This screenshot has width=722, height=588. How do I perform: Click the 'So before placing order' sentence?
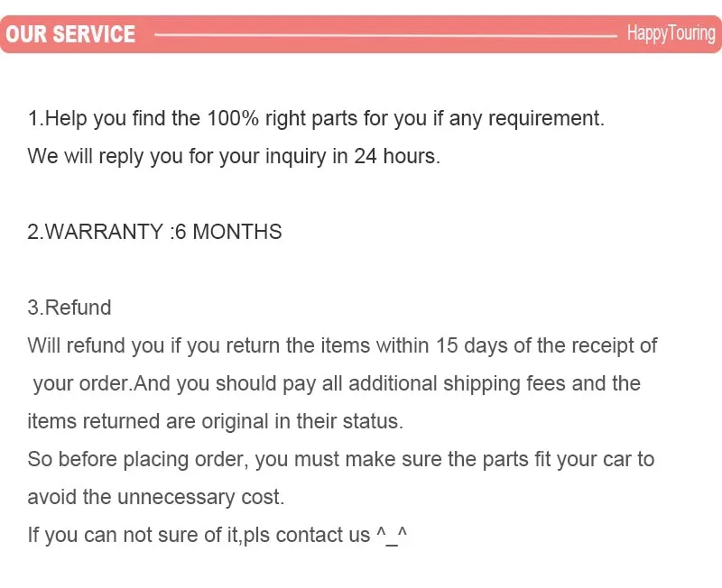coord(341,459)
